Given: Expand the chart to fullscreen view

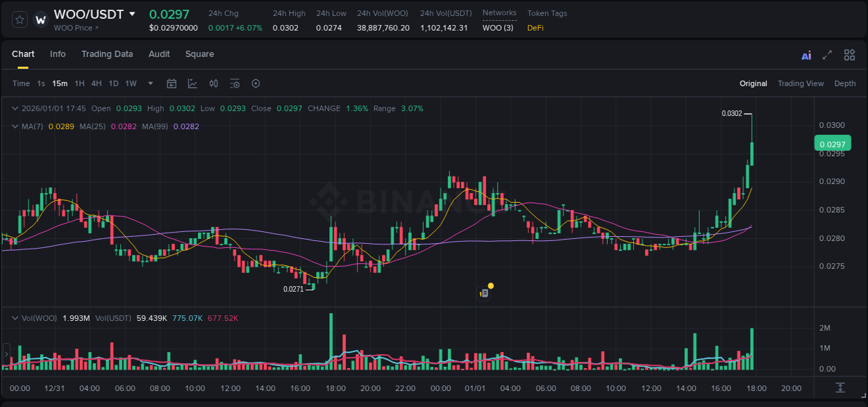Looking at the screenshot, I should pos(827,55).
